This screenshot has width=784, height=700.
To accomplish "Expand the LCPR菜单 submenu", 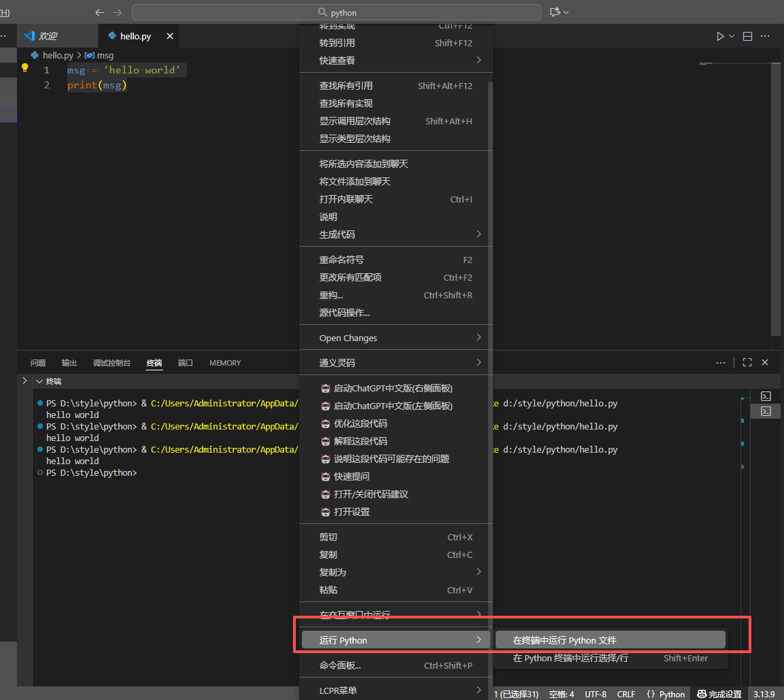I will [396, 690].
